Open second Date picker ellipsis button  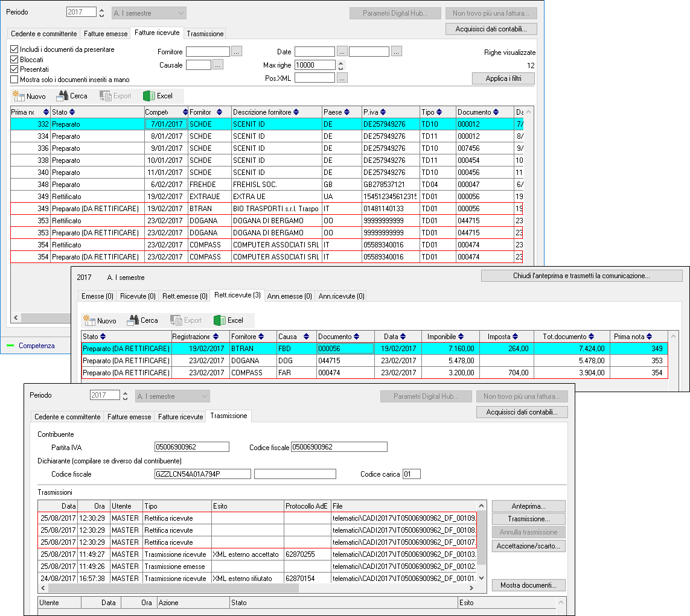pos(397,51)
